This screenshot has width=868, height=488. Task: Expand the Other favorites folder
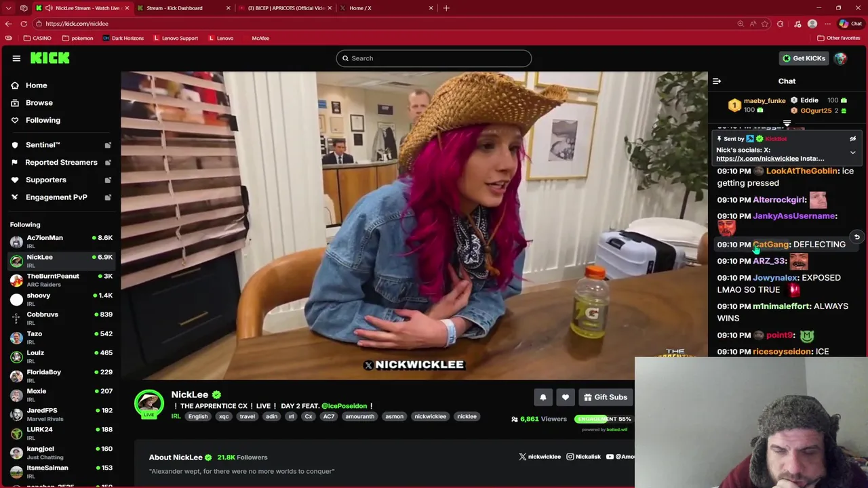(839, 39)
